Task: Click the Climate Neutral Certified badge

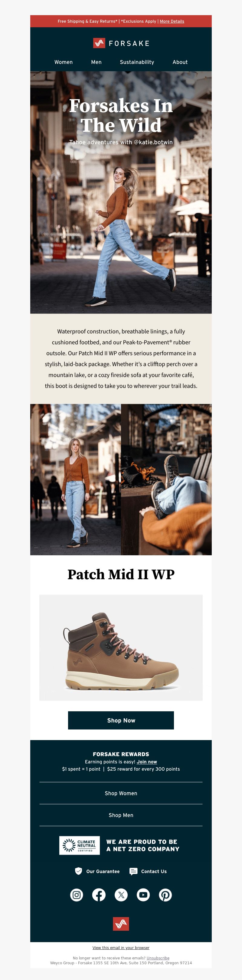Action: point(79,845)
